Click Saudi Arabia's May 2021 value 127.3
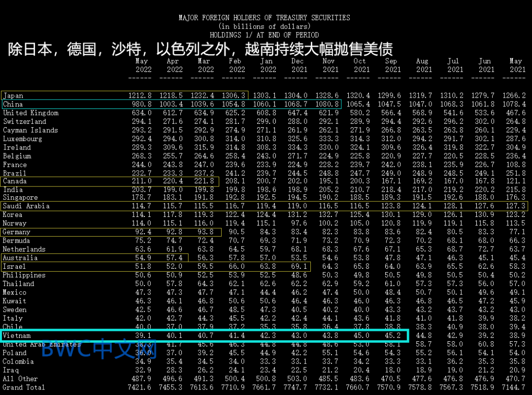532x395 pixels. coord(515,206)
